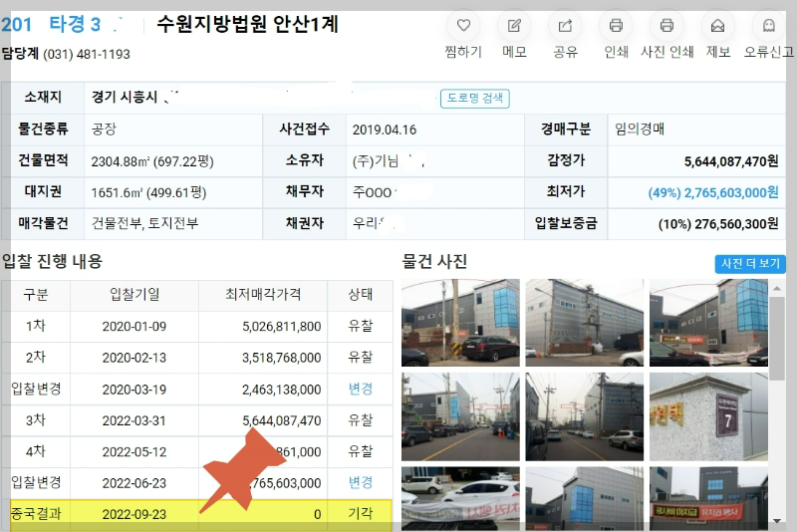
Task: Click the photo gallery scrollbar thumb
Action: 777,339
